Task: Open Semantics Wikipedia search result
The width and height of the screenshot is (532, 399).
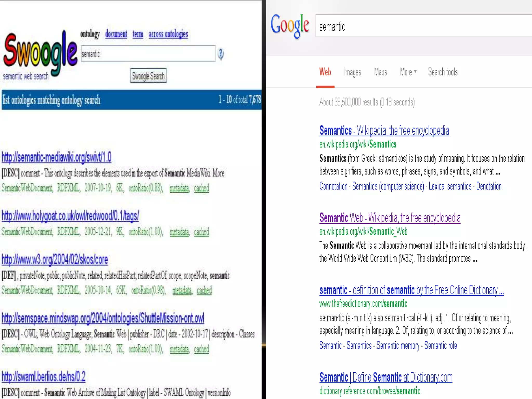Action: pos(384,130)
